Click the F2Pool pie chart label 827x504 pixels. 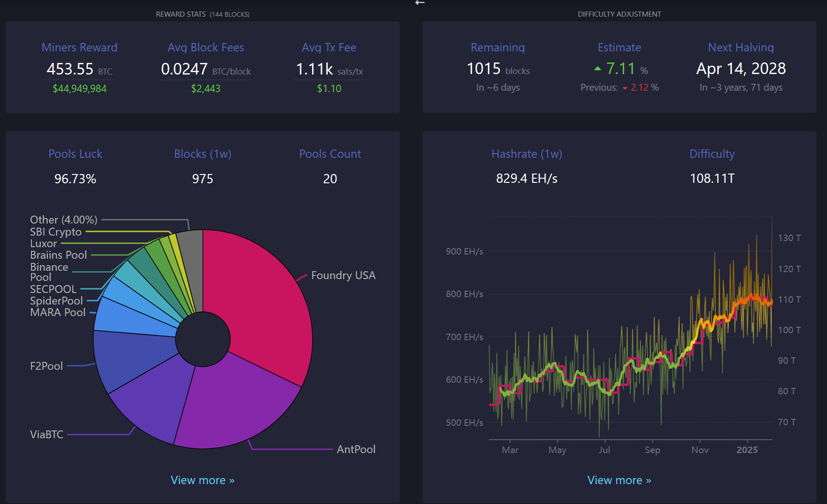coord(46,366)
